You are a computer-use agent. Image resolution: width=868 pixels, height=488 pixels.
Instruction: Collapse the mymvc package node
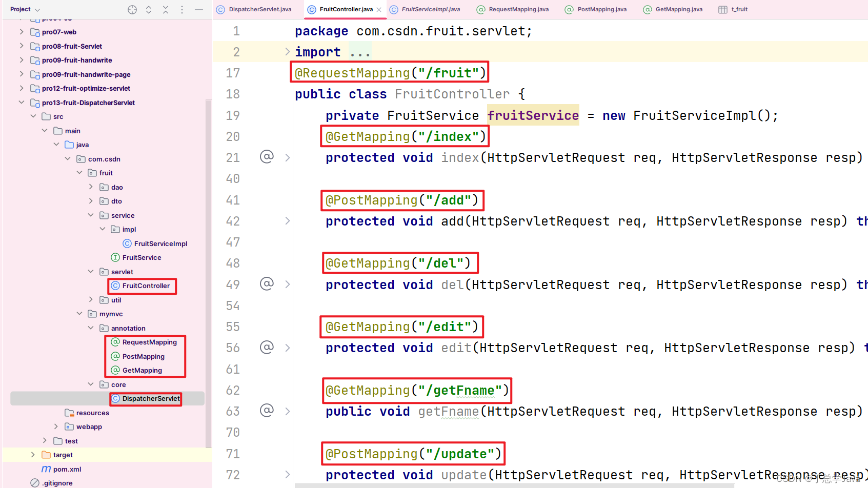[x=79, y=313]
